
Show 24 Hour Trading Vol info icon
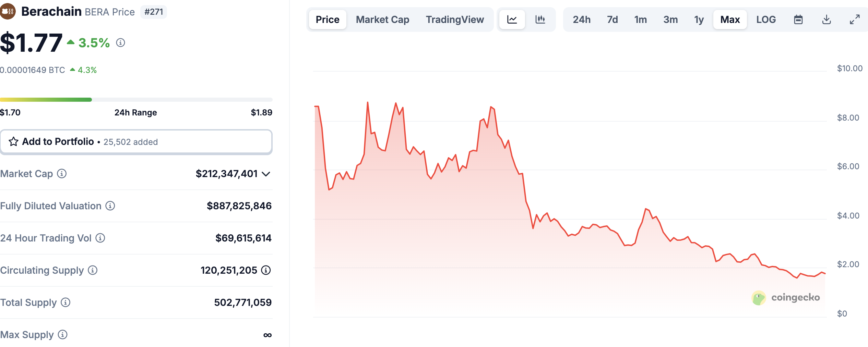pyautogui.click(x=100, y=238)
